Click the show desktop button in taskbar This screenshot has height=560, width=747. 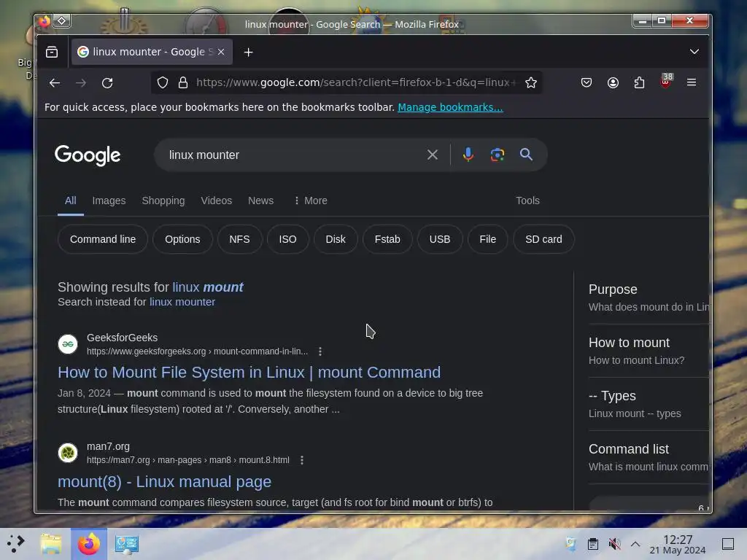pos(728,544)
